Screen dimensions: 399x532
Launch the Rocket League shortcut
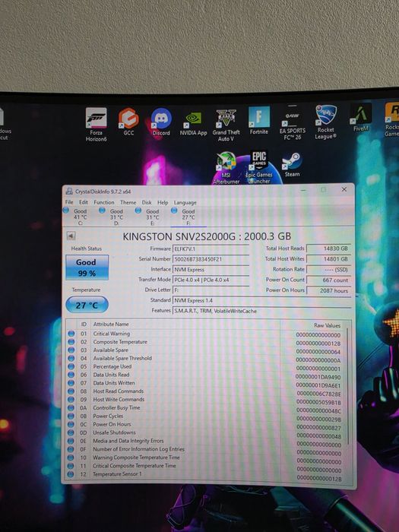[x=326, y=122]
